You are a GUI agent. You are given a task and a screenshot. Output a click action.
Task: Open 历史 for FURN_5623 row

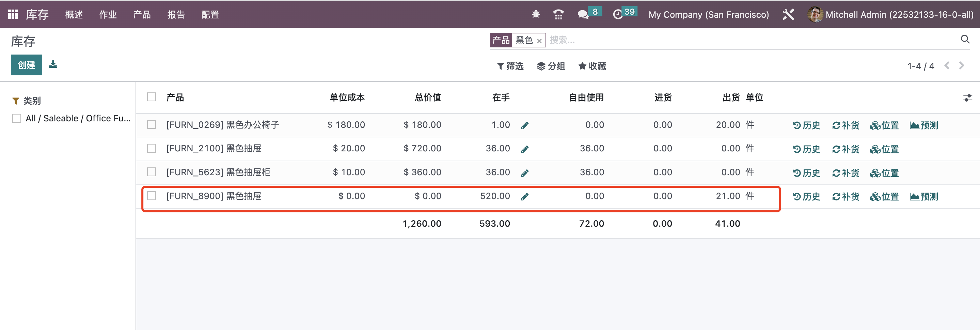coord(807,174)
